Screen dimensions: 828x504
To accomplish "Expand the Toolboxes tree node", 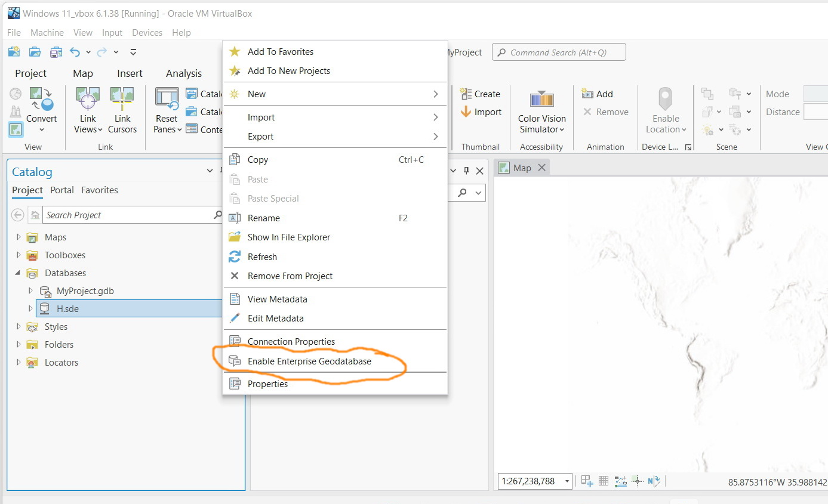I will [19, 255].
